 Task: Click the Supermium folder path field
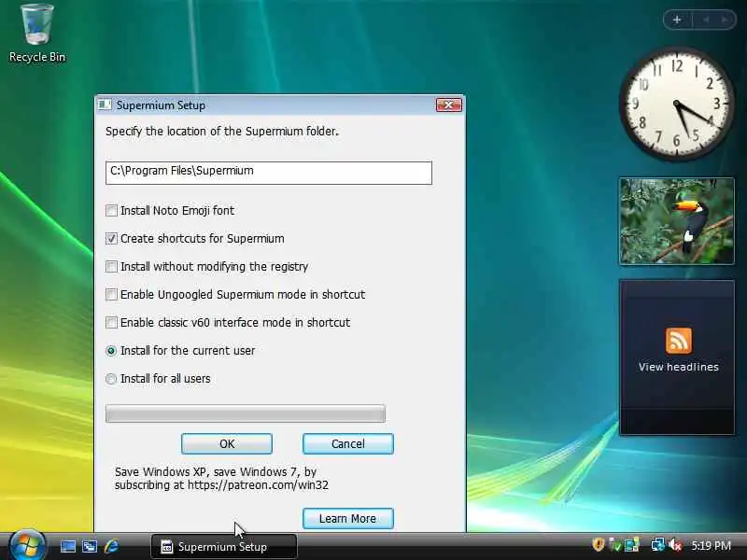[x=269, y=173]
